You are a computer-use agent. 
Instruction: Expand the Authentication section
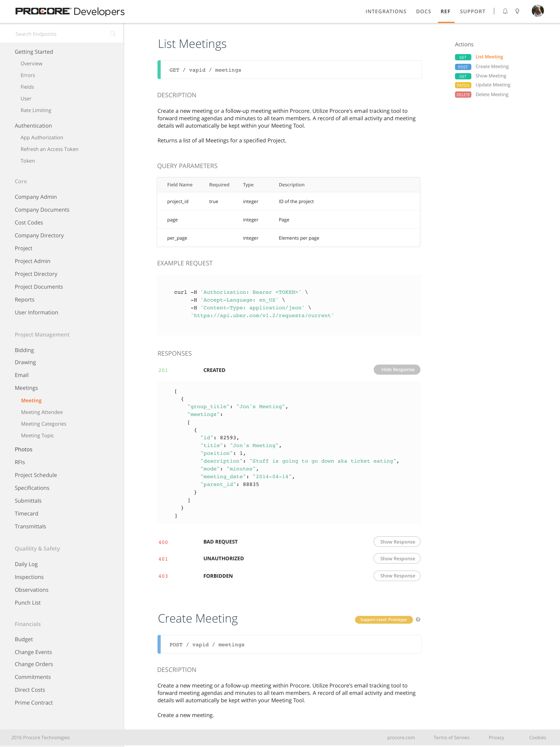coord(33,126)
